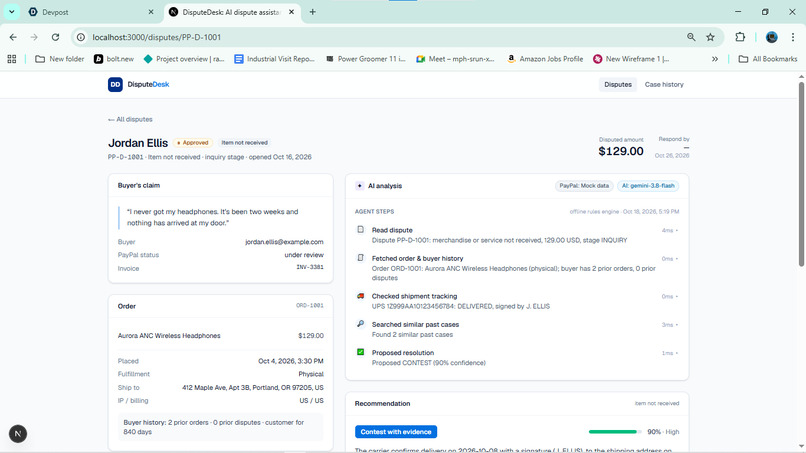Click the Aurora ANC Wireless Headphones item name
This screenshot has height=453, width=806.
pos(169,336)
